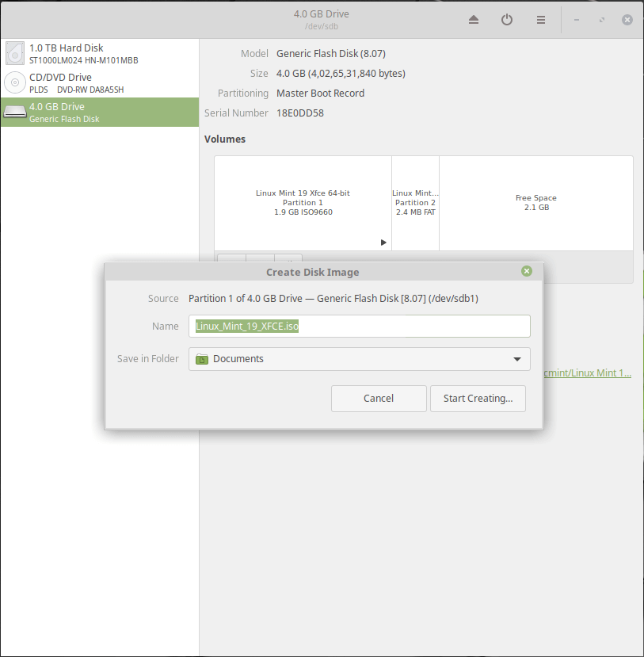Click the eject drive icon in header

coord(474,20)
